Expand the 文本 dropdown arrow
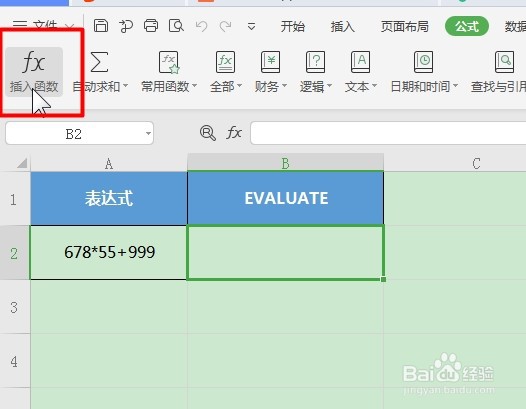The width and height of the screenshot is (526, 409). [374, 86]
